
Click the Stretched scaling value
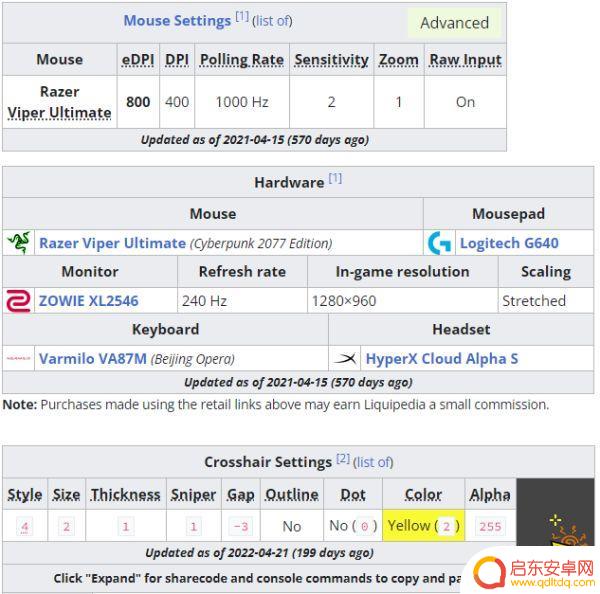coord(534,301)
